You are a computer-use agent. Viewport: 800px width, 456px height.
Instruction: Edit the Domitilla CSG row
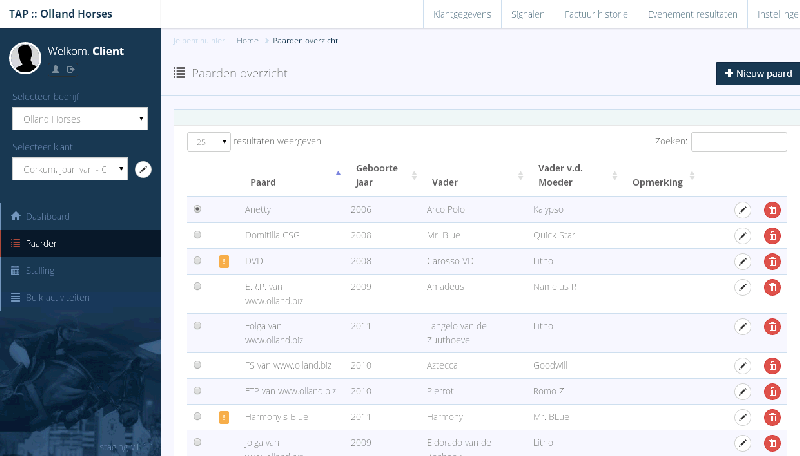742,236
